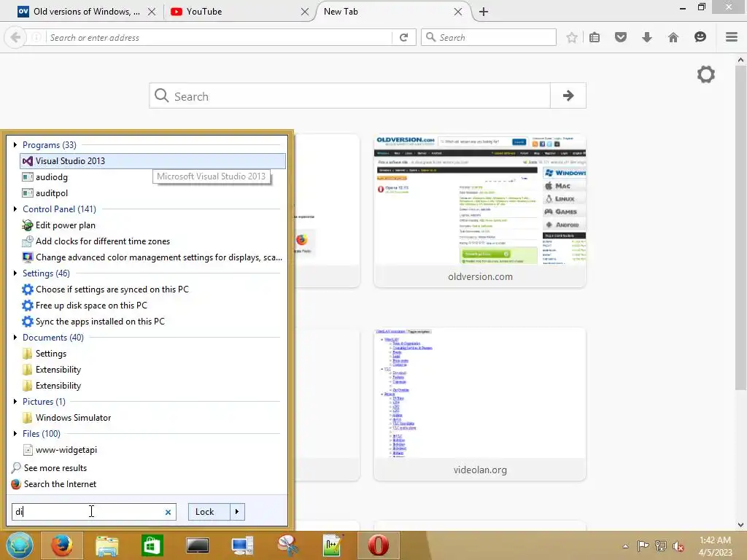Open Opera from the taskbar
The height and width of the screenshot is (560, 747).
click(x=378, y=545)
